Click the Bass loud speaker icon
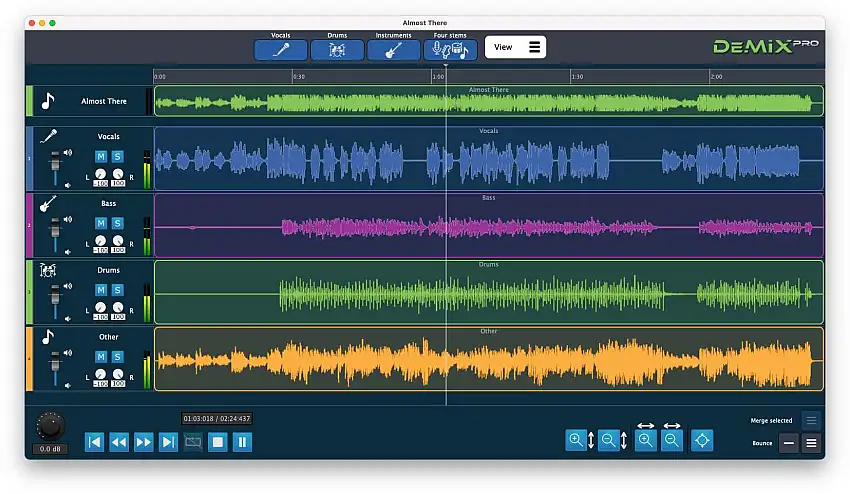Screen dimensions: 850x494 coord(68,220)
